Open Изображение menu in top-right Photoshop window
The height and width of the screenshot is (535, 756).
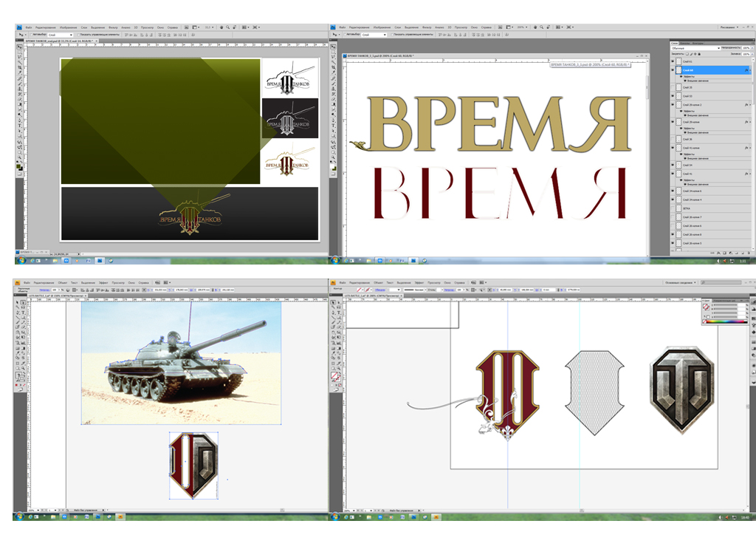(x=382, y=27)
